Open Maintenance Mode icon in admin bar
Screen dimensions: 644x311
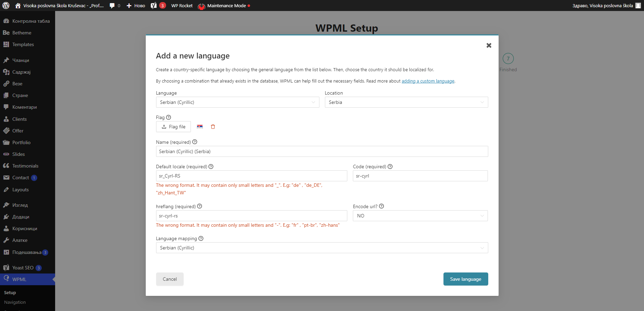(x=202, y=6)
